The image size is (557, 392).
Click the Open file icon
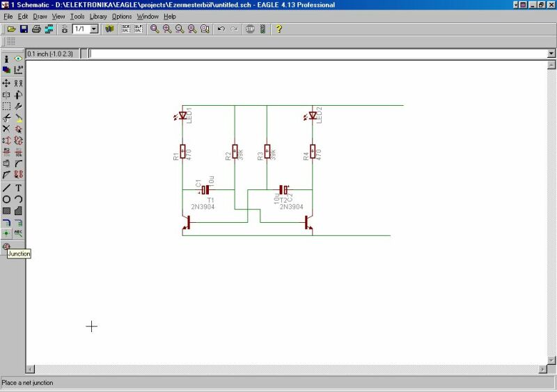pos(12,29)
